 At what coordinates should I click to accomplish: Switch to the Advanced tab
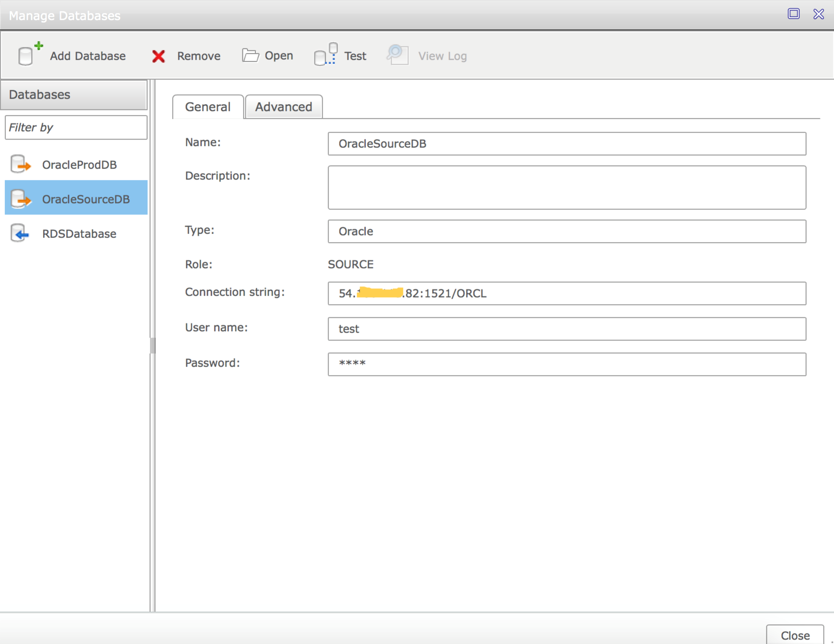[284, 107]
